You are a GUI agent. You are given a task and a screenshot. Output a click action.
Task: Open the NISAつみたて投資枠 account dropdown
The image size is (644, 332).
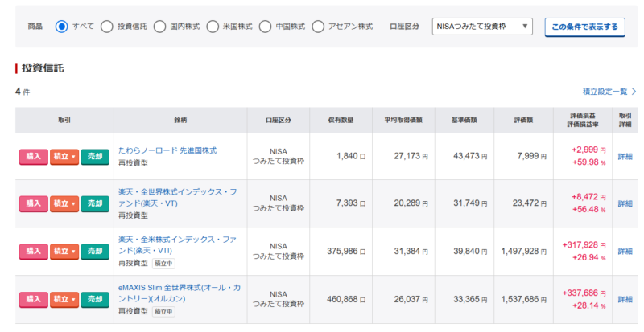(482, 27)
